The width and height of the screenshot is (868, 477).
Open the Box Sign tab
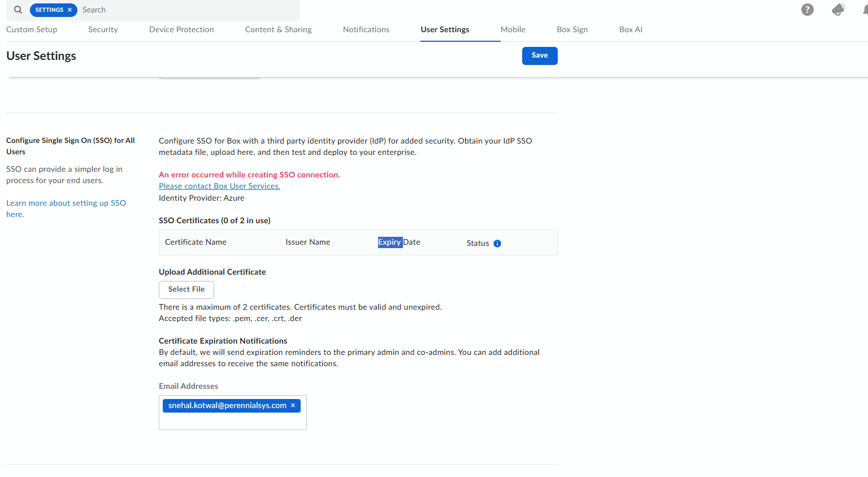pos(572,29)
